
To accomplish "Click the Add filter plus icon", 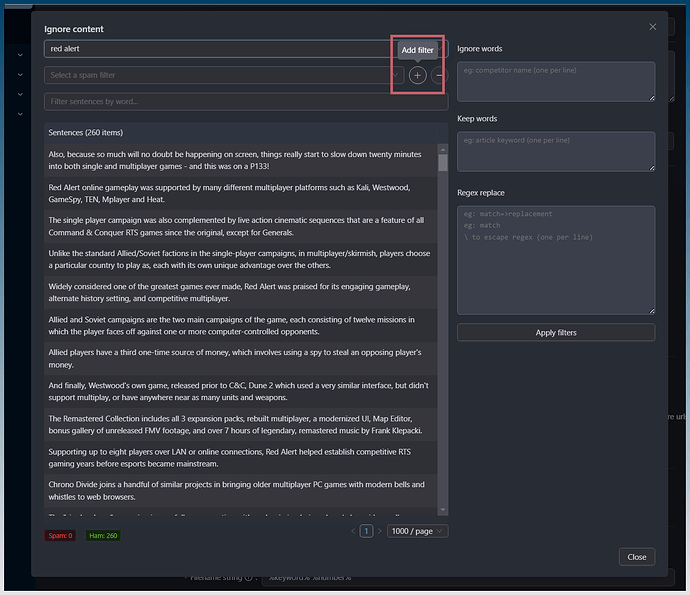I will coord(417,75).
